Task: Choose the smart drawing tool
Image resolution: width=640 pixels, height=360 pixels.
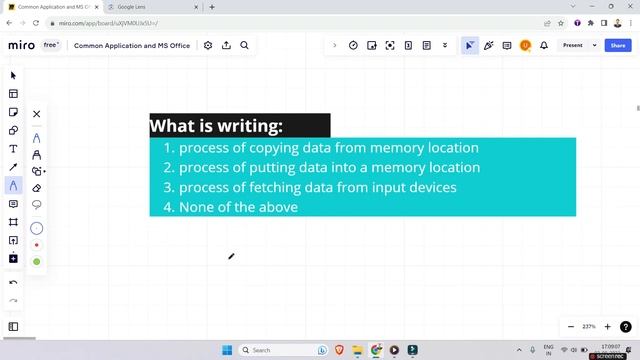Action: 38,171
